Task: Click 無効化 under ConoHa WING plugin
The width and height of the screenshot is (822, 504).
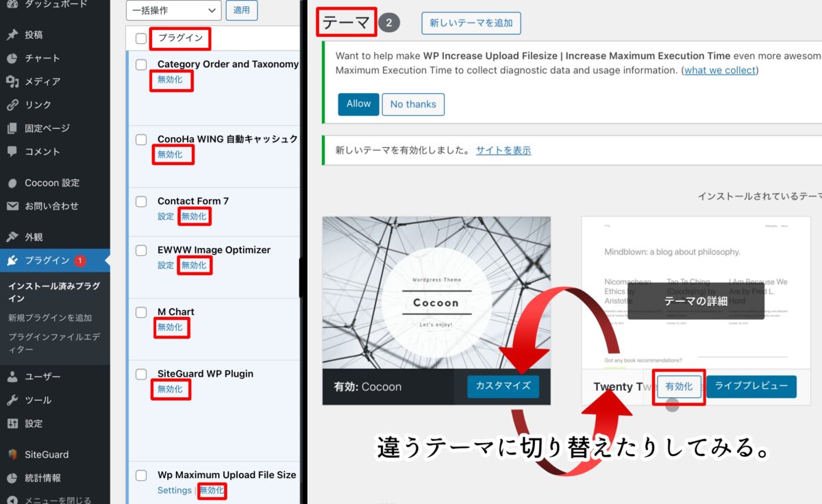Action: click(x=170, y=155)
